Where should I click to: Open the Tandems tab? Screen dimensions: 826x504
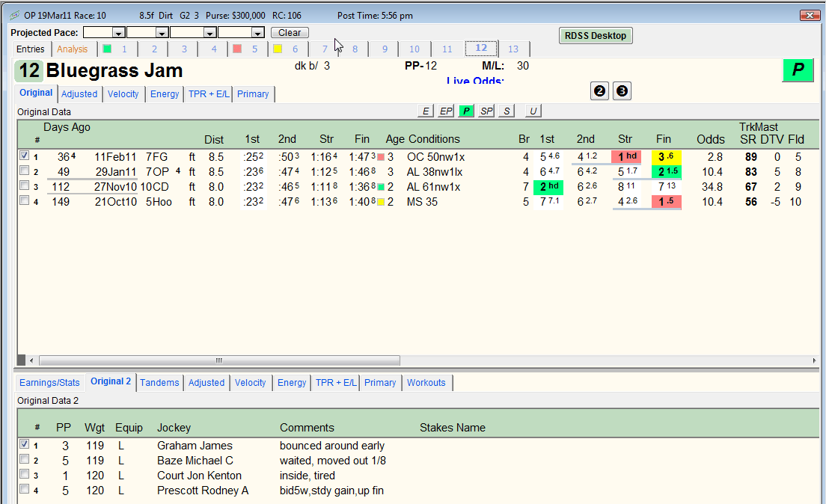(159, 382)
